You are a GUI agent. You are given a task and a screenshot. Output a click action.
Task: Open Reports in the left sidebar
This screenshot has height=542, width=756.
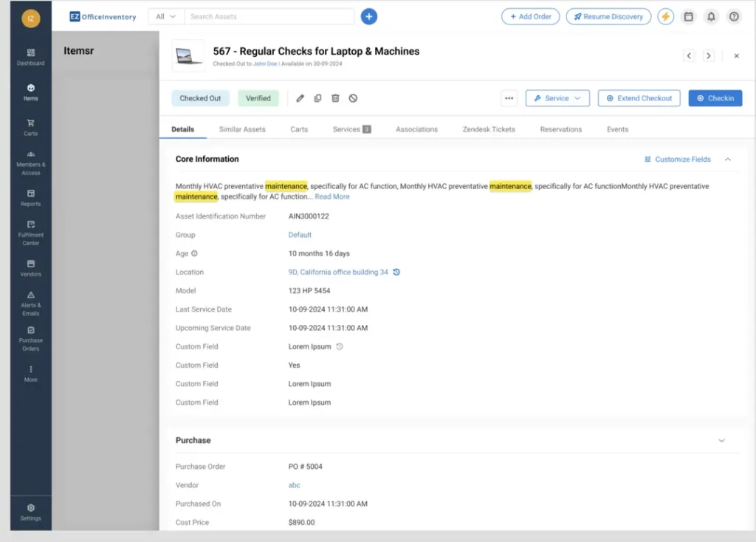pos(30,197)
